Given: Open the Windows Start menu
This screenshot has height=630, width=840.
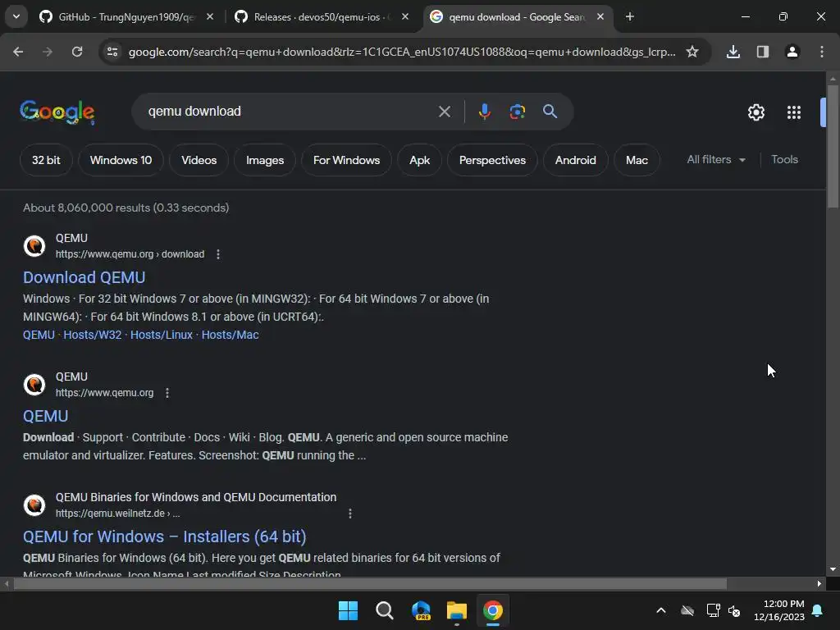Looking at the screenshot, I should (348, 610).
